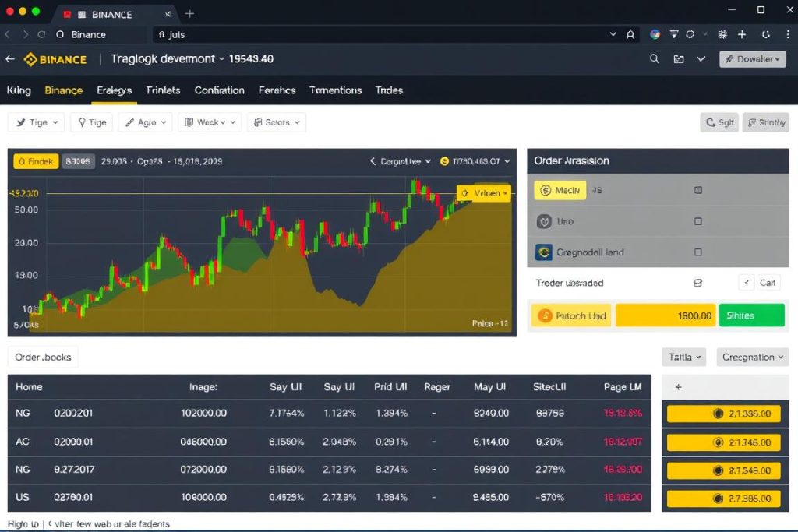Click the browser profile person icon
The height and width of the screenshot is (532, 798).
[x=630, y=34]
